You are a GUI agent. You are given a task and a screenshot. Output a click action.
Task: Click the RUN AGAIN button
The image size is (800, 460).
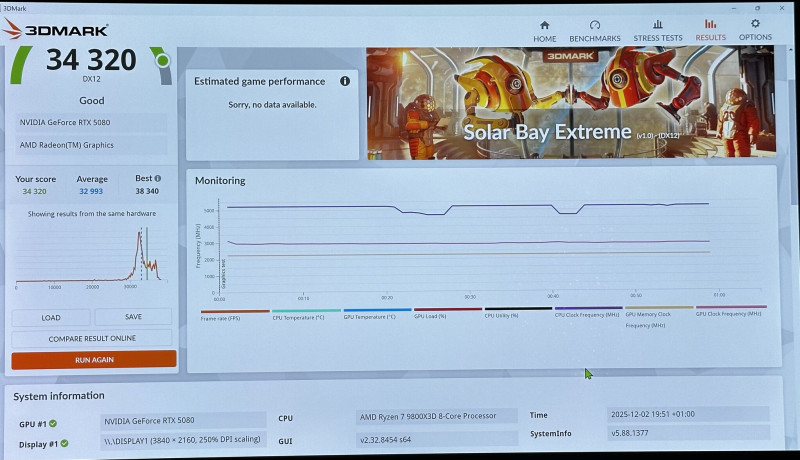click(94, 360)
